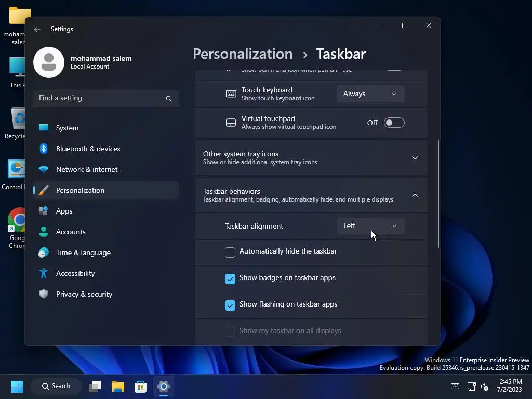Viewport: 532px width, 399px height.
Task: Click the Time & language globe icon
Action: tap(44, 253)
